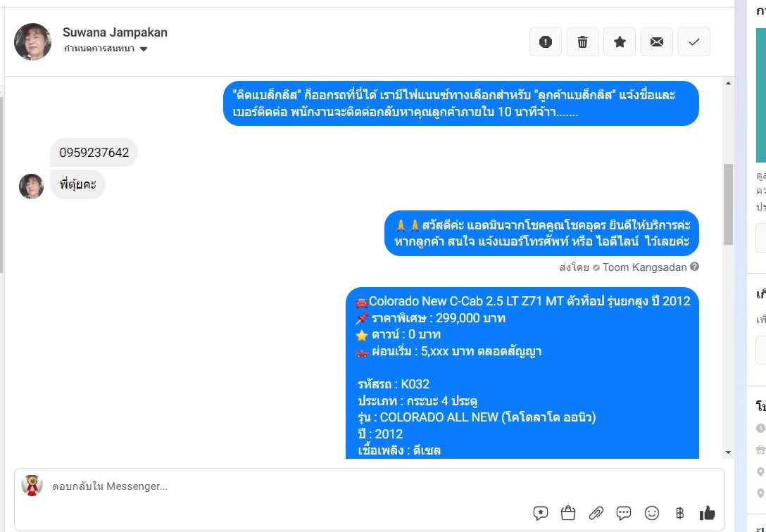The height and width of the screenshot is (532, 766).
Task: Open the quick replies chat bubble icon
Action: (623, 513)
